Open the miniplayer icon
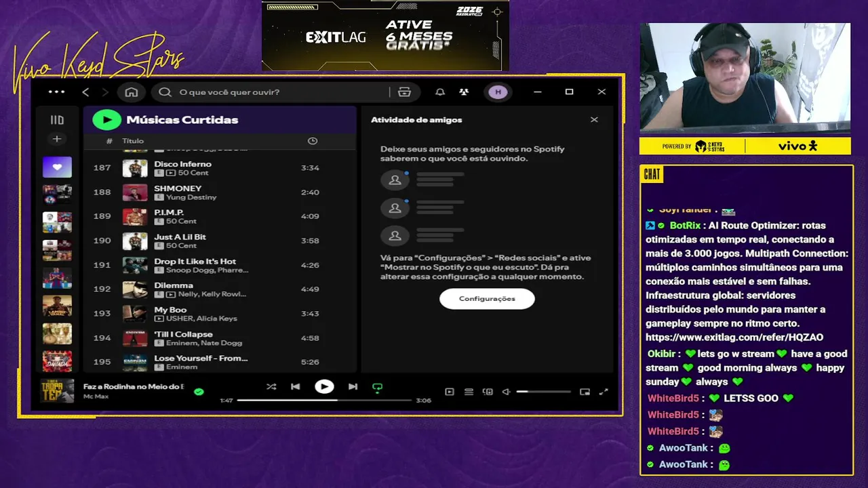 (585, 392)
